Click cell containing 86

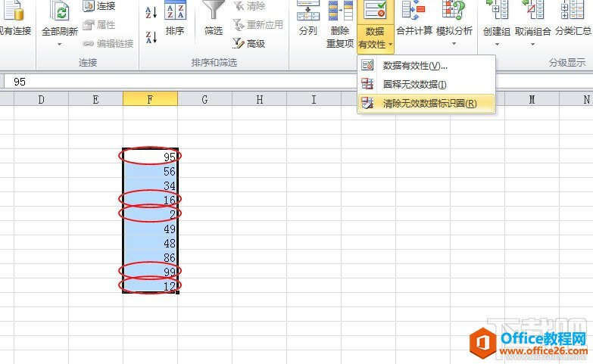150,257
